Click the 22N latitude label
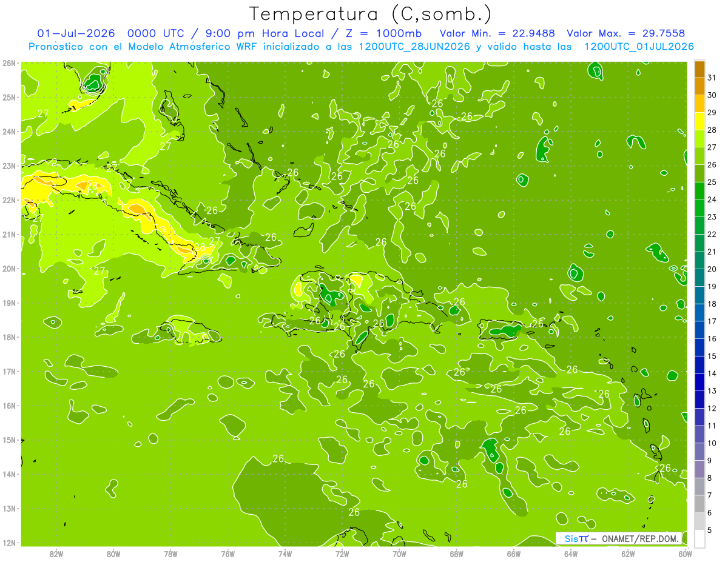 coord(9,200)
